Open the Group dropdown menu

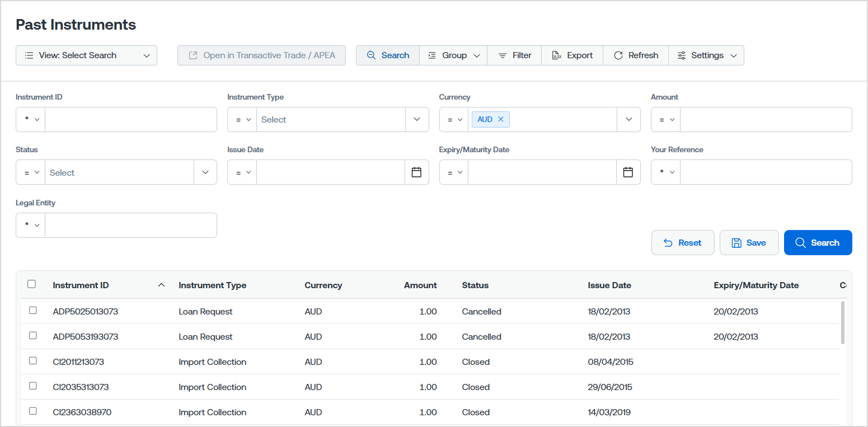(x=453, y=55)
